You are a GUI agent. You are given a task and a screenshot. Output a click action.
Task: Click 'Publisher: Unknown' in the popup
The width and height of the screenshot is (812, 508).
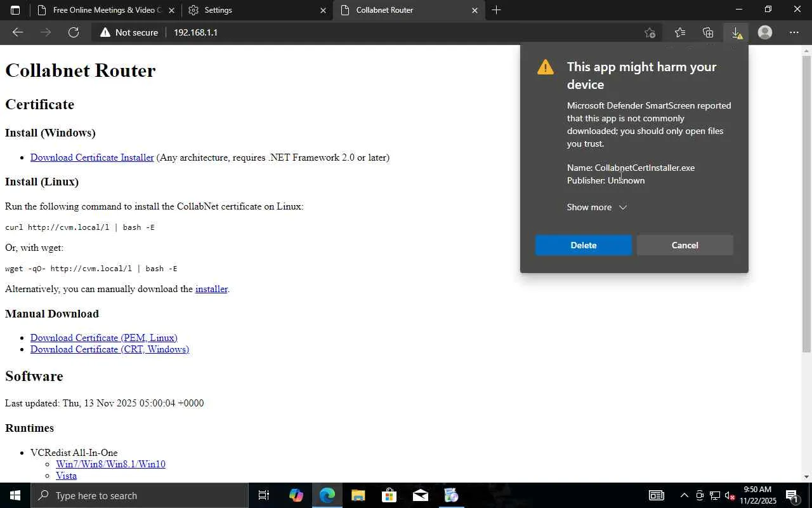(606, 180)
